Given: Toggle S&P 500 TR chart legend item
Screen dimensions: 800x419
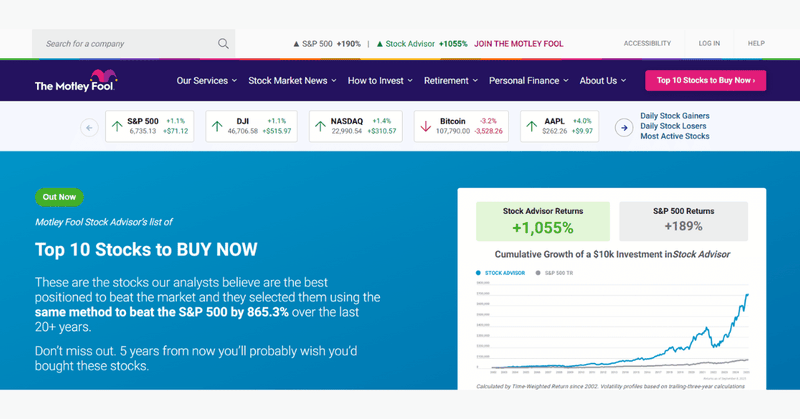Looking at the screenshot, I should pyautogui.click(x=554, y=273).
